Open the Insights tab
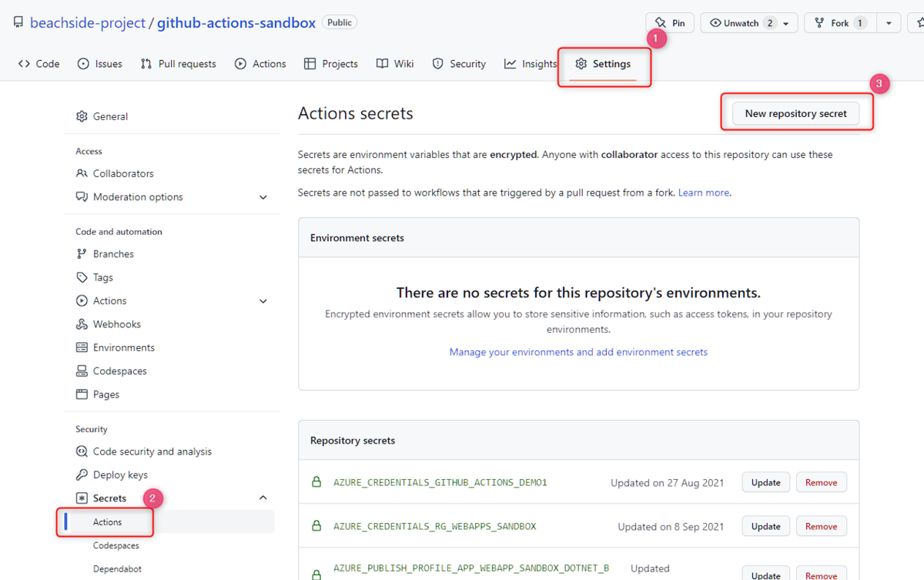 click(531, 64)
